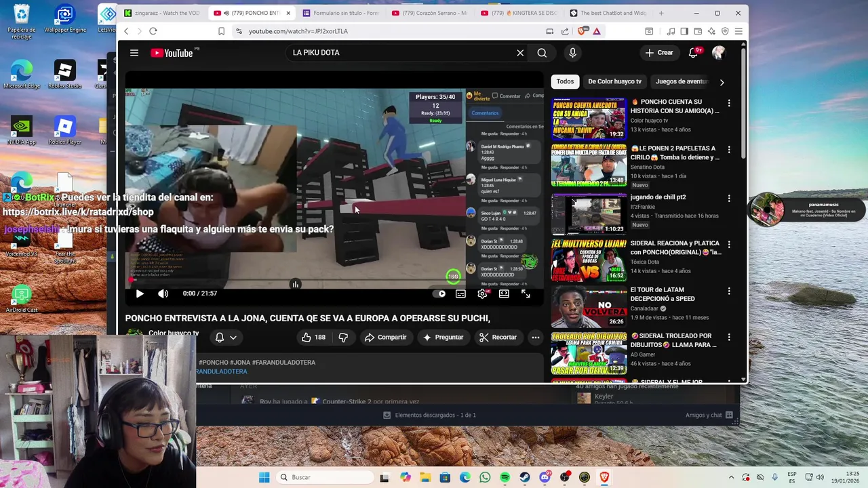Reload the YouTube page
The image size is (868, 488).
point(153,31)
